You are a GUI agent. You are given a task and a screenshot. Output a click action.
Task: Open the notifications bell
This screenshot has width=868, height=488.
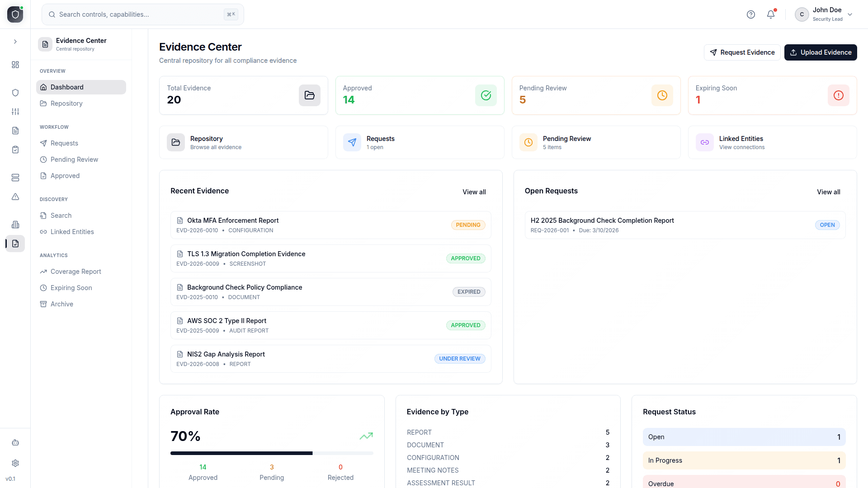[x=771, y=14]
